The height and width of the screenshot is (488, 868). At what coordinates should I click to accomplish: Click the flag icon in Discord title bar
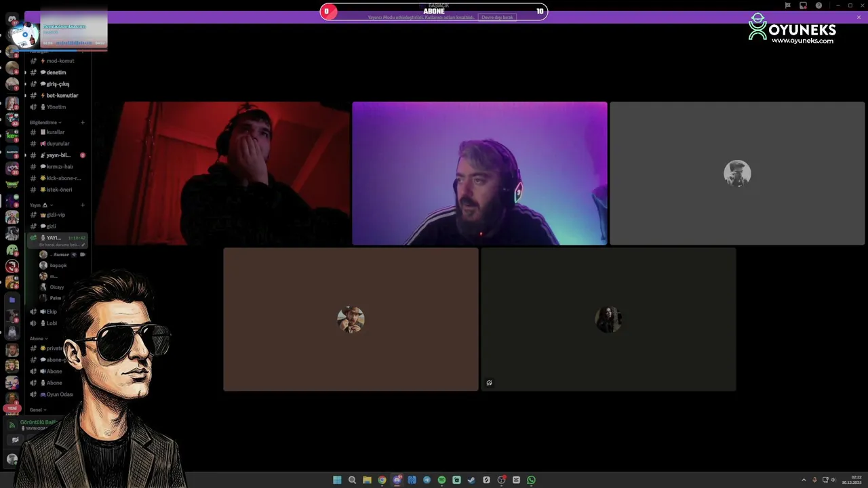[x=787, y=5]
